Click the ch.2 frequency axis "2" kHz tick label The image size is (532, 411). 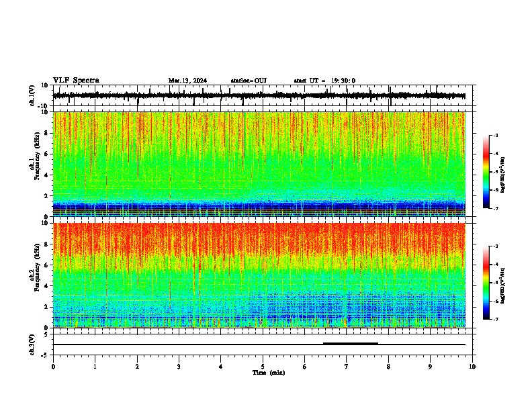46,307
